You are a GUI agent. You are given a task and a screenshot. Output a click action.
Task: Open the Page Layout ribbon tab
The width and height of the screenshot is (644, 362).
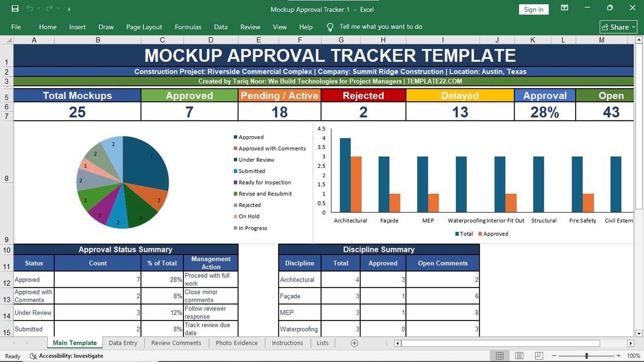pos(144,27)
